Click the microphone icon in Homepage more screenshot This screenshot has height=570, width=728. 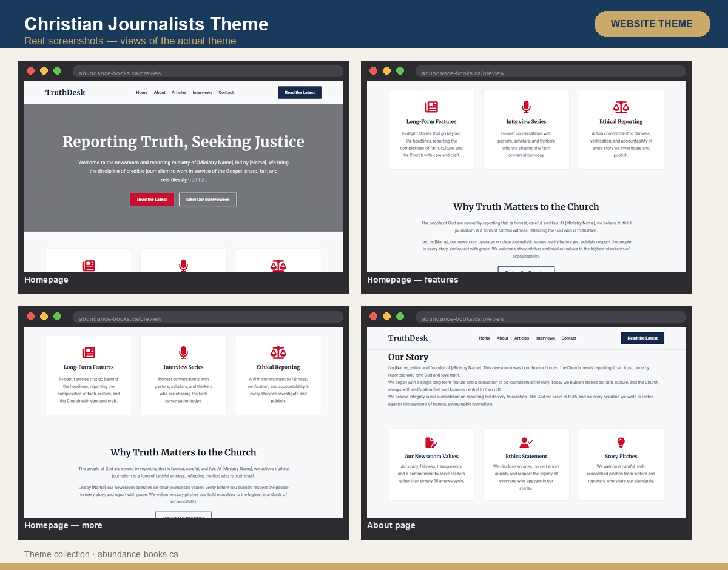click(x=183, y=353)
